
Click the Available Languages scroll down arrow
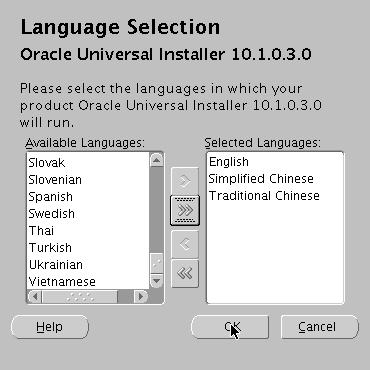click(x=156, y=281)
